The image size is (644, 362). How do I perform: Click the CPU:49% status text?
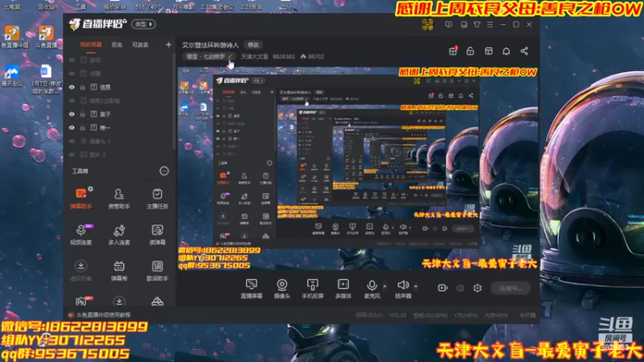tap(466, 315)
